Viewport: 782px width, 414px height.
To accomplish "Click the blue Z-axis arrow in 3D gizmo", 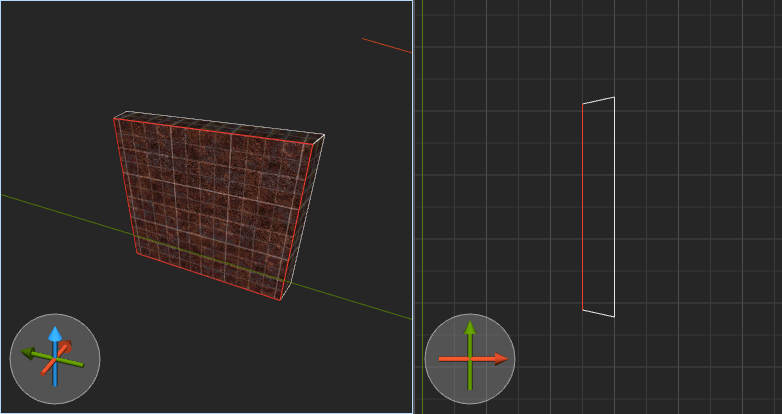I will [x=55, y=335].
